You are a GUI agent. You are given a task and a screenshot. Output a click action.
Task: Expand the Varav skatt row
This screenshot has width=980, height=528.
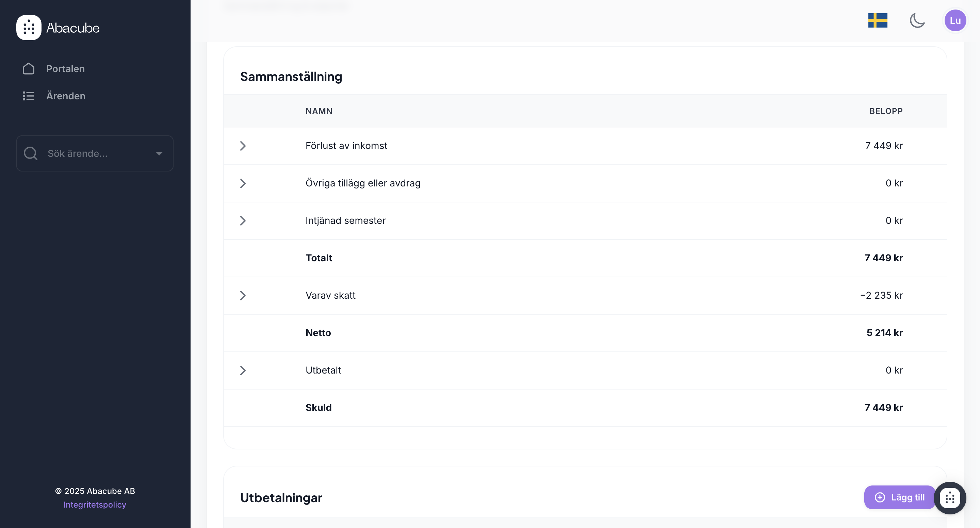pos(243,296)
